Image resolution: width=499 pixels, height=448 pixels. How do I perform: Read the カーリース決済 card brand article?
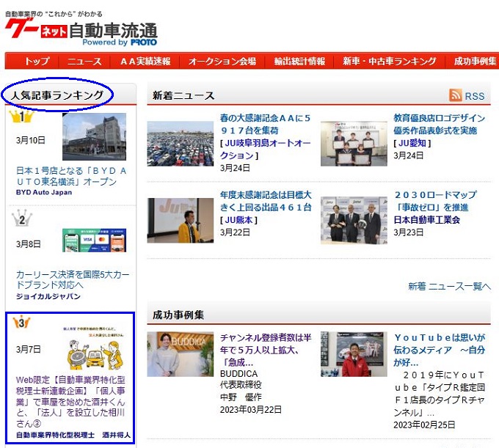tap(71, 279)
